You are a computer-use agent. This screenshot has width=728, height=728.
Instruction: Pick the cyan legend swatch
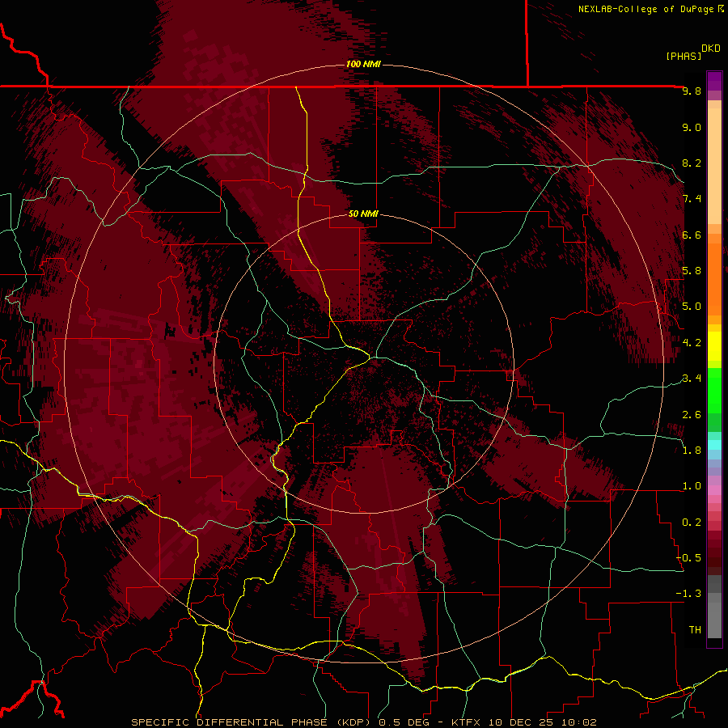(x=714, y=445)
